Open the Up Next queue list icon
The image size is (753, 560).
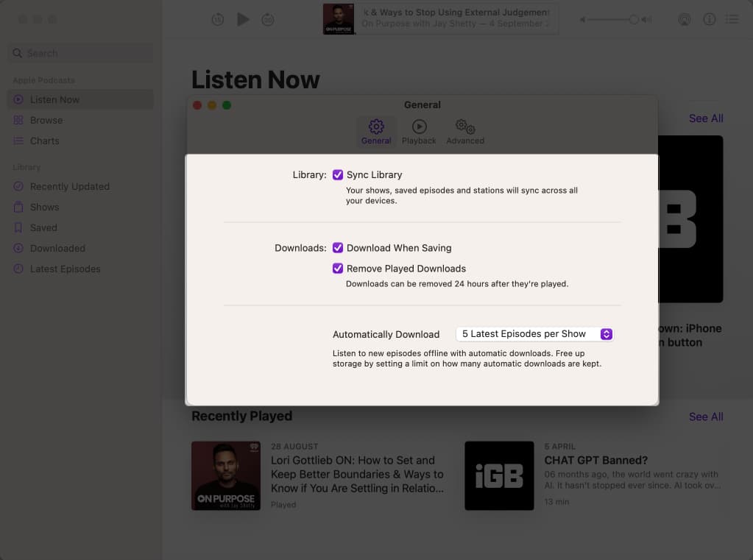point(733,20)
